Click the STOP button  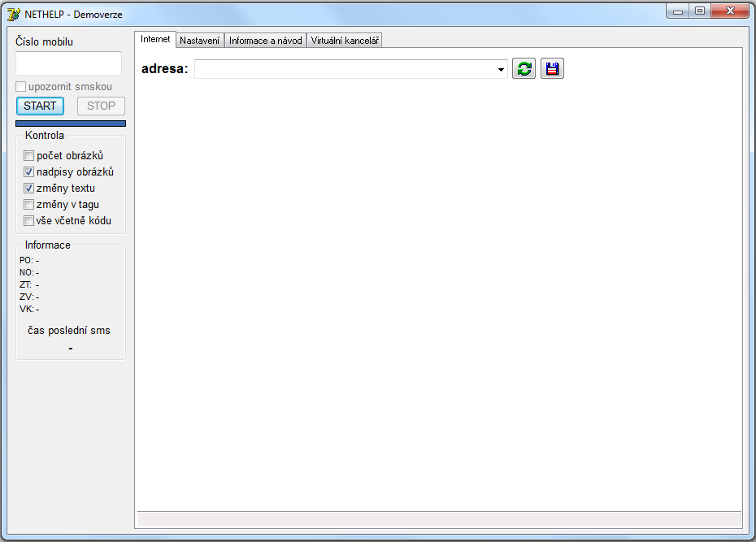point(102,106)
